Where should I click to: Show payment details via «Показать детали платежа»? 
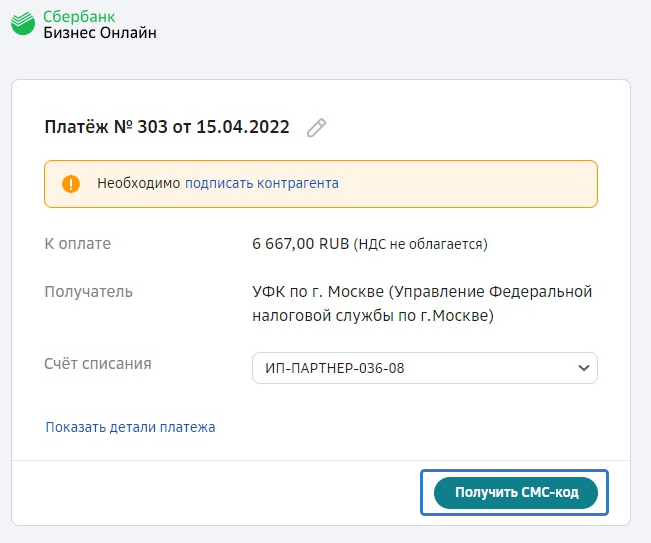[130, 427]
